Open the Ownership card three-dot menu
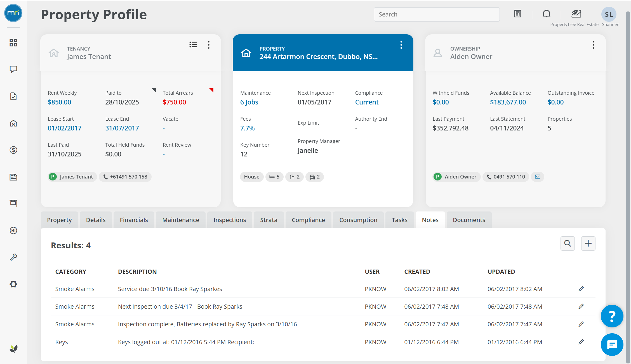 [594, 45]
